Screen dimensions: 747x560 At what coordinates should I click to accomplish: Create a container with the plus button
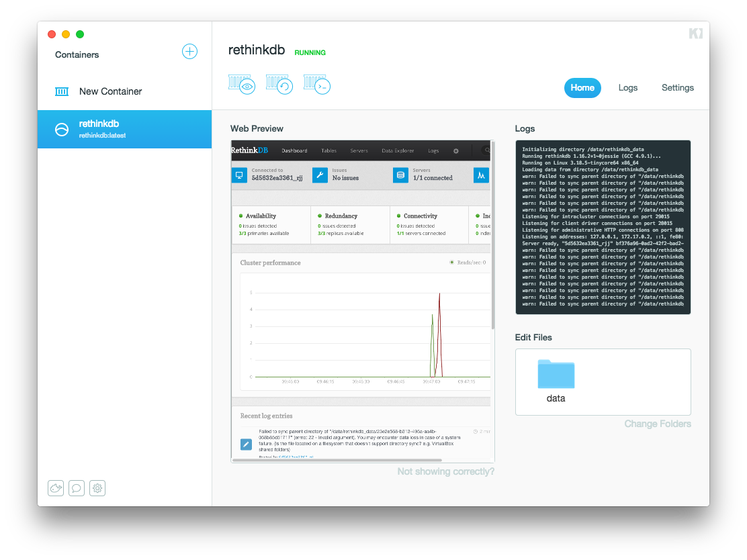coord(189,51)
